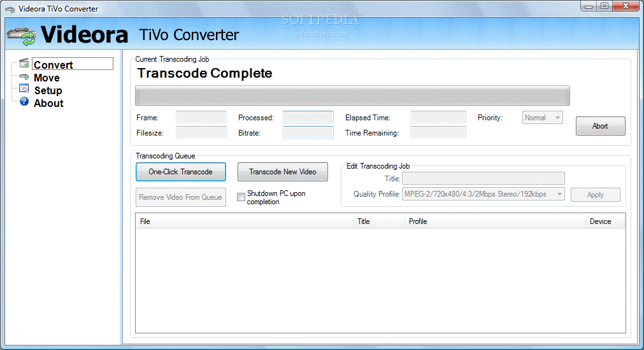644x350 pixels.
Task: Click the Title input field
Action: pos(483,178)
